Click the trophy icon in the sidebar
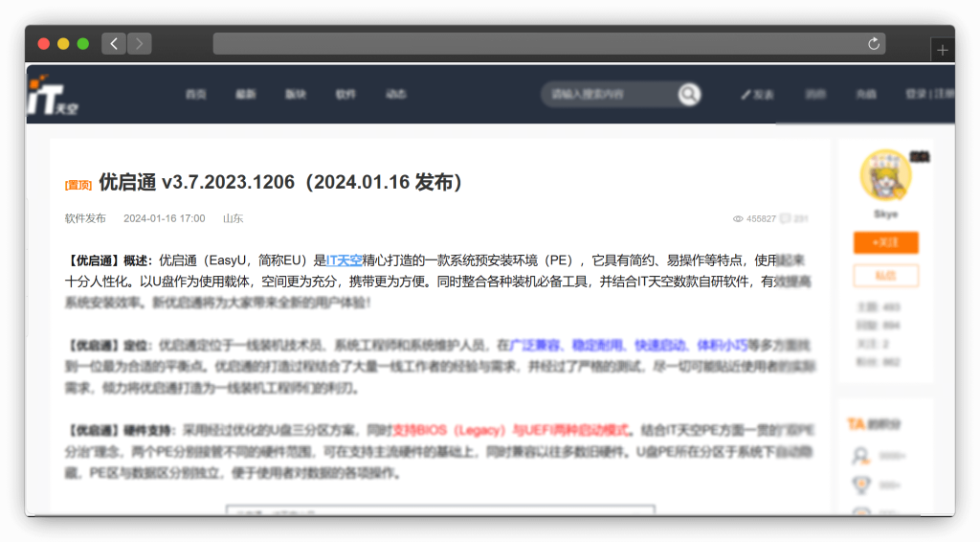Image resolution: width=980 pixels, height=542 pixels. [x=861, y=485]
